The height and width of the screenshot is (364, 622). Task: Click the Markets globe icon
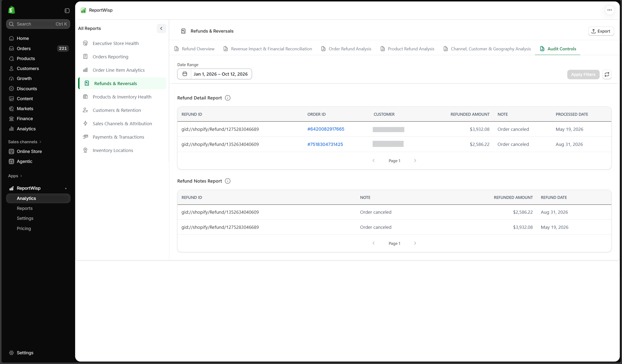tap(11, 109)
